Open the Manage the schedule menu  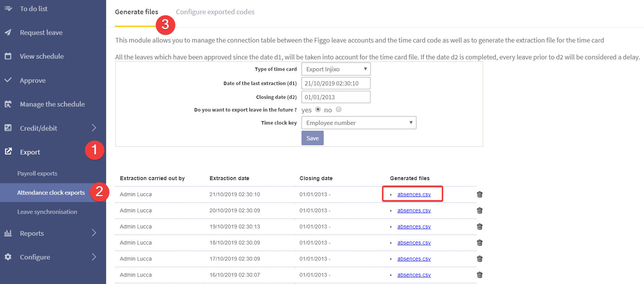click(x=52, y=104)
